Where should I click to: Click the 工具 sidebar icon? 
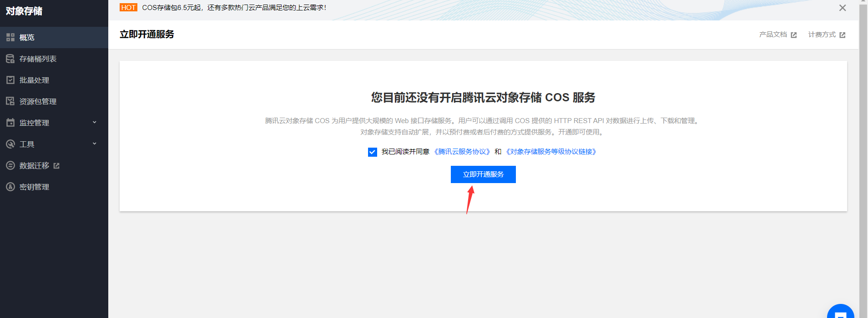(x=10, y=144)
